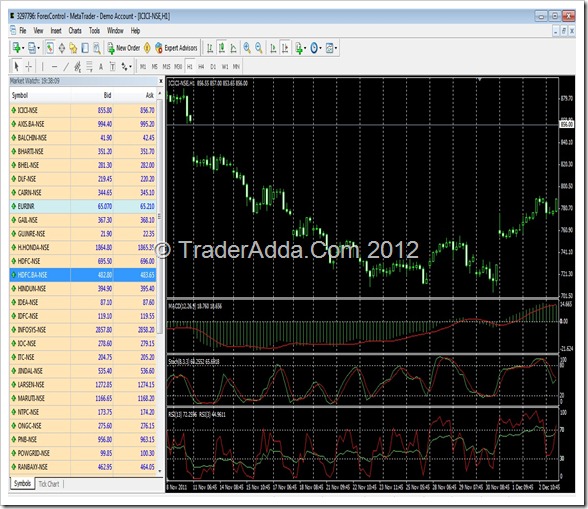Switch to the Symbols tab
The height and width of the screenshot is (509, 588).
(x=22, y=483)
